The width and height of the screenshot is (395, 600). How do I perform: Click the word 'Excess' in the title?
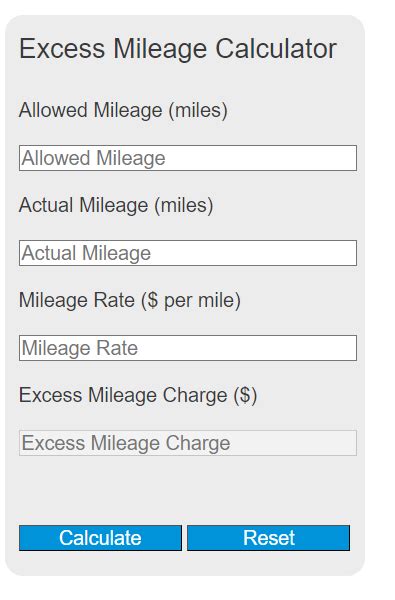pyautogui.click(x=62, y=49)
